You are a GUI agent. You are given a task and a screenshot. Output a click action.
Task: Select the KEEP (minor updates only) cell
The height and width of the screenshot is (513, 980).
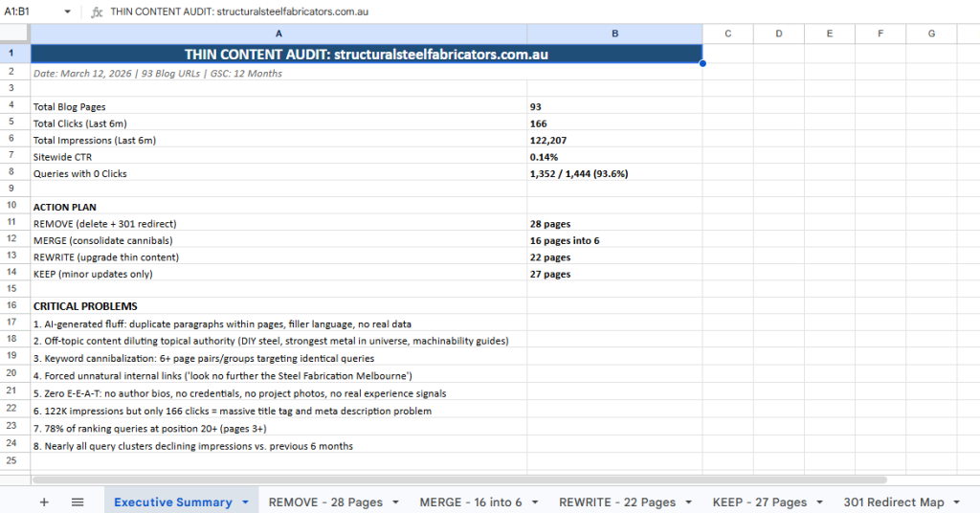click(278, 274)
